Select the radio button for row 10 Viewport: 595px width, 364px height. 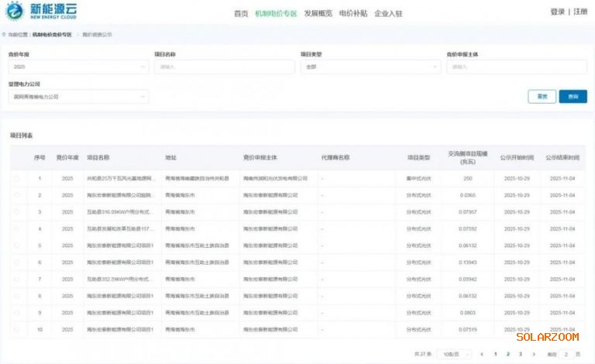click(17, 329)
